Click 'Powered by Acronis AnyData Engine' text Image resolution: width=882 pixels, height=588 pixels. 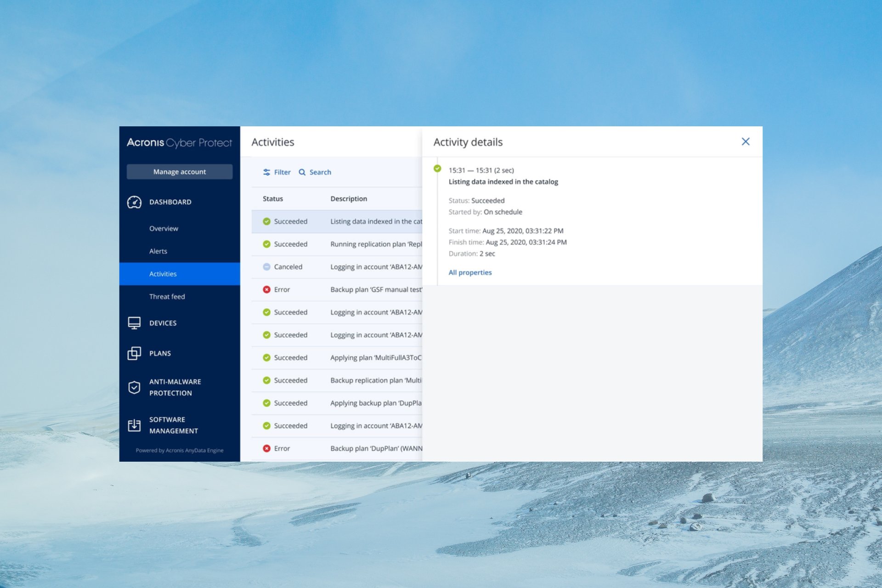[180, 451]
